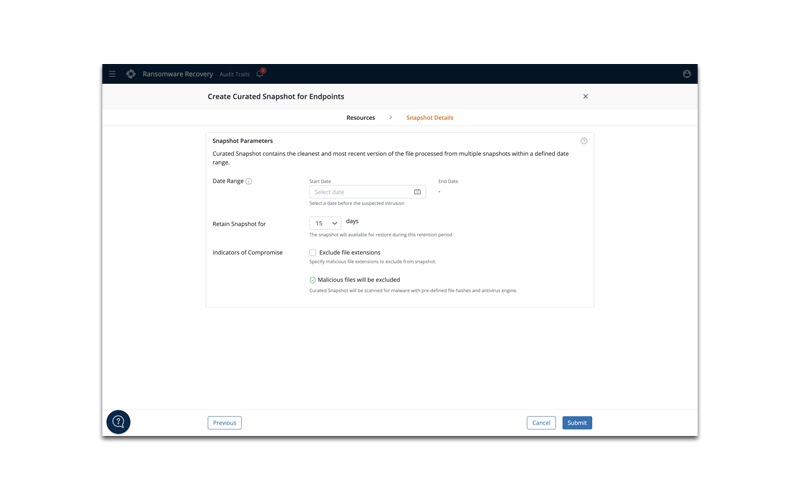The image size is (800, 500).
Task: Click the malicious files shield check icon
Action: click(x=312, y=280)
